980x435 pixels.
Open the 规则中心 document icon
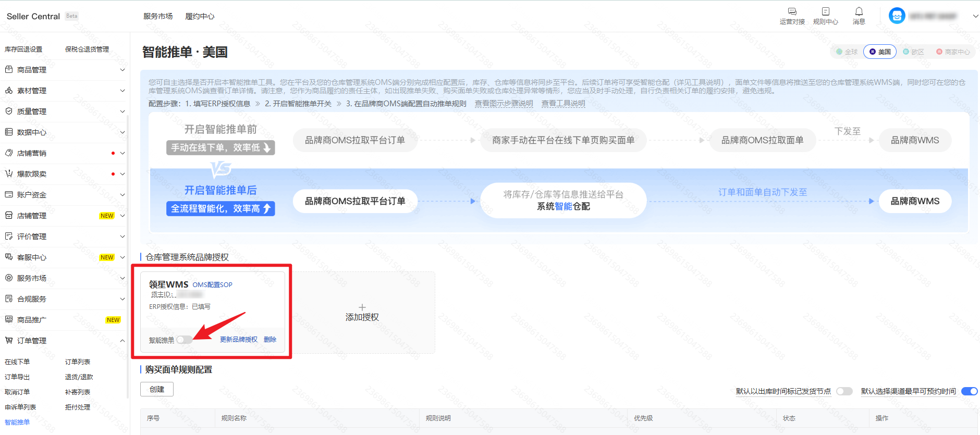point(825,11)
